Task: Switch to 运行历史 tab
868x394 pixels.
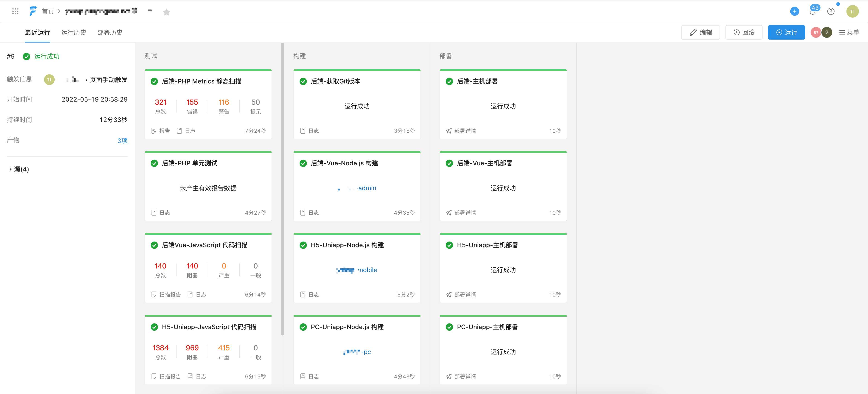Action: (74, 32)
